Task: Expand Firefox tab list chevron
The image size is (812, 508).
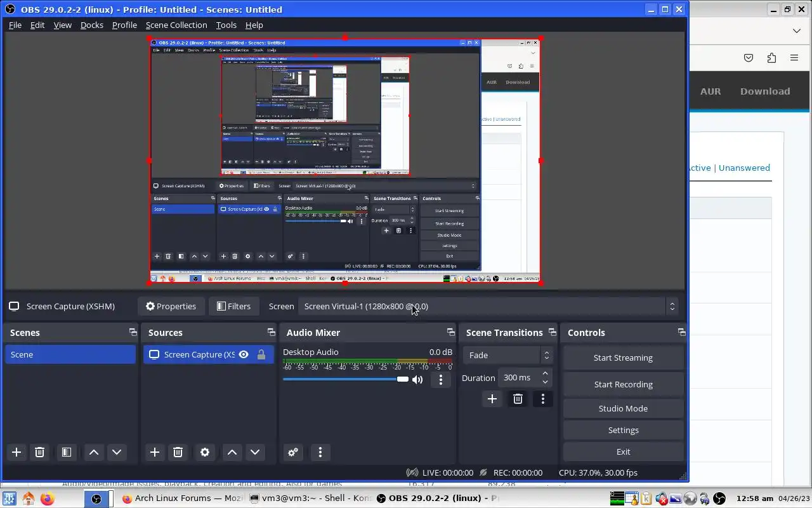Action: click(797, 30)
